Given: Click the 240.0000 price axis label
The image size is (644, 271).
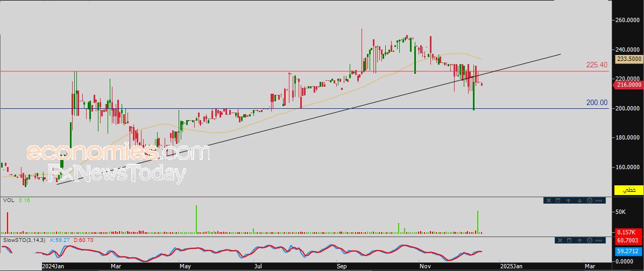Looking at the screenshot, I should click(x=628, y=50).
